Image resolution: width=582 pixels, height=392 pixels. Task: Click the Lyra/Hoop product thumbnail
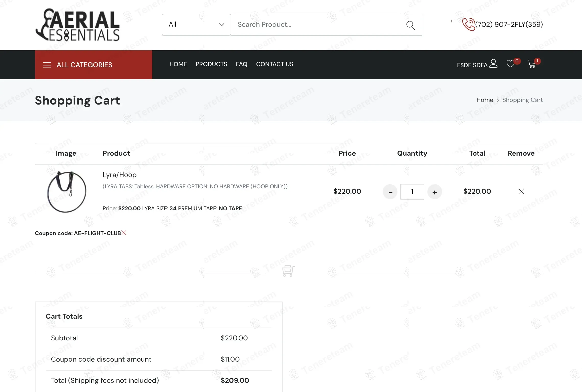pos(66,192)
